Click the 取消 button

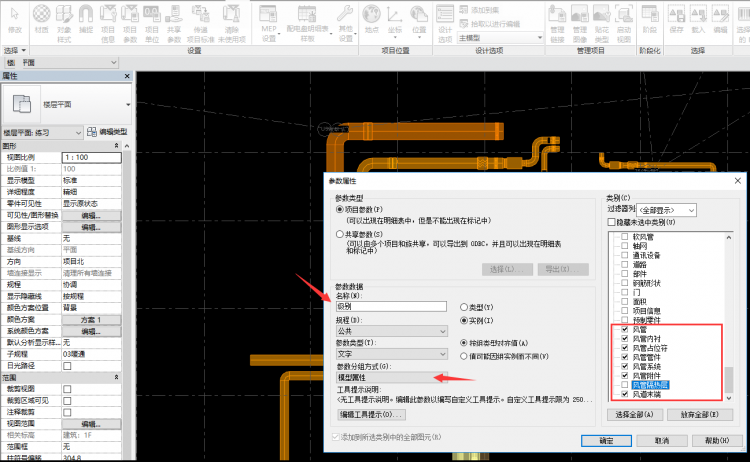pos(662,440)
